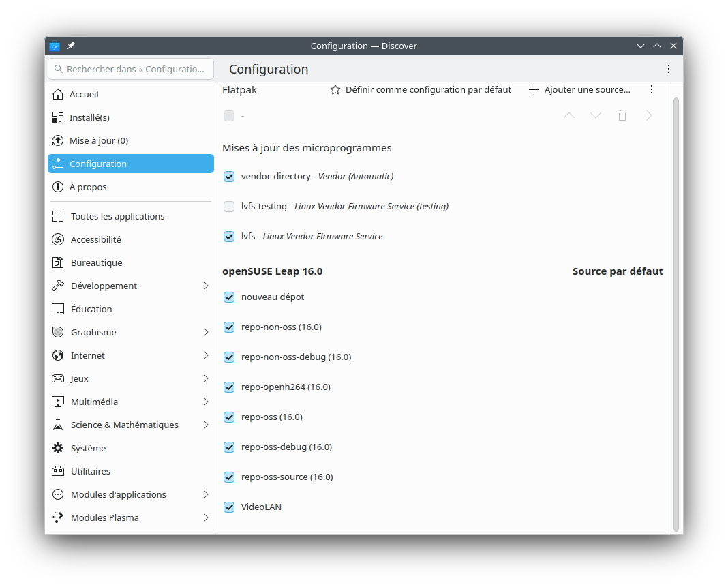Click the star icon to set default configuration

coord(335,90)
